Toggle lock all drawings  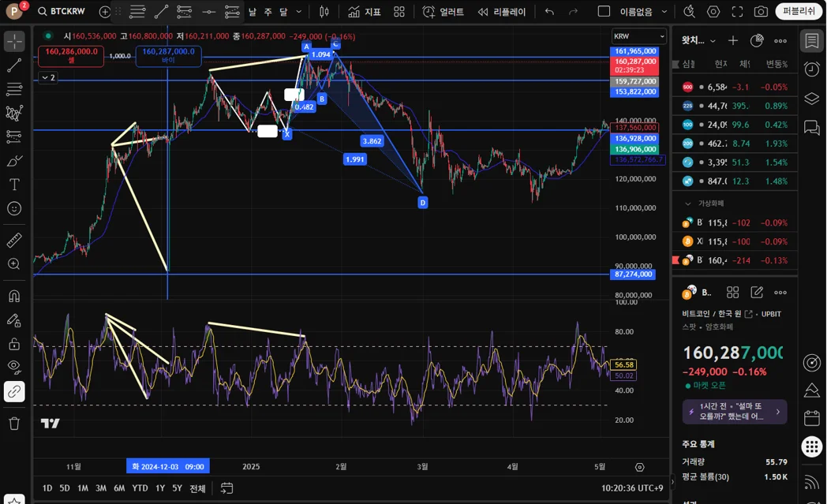14,344
